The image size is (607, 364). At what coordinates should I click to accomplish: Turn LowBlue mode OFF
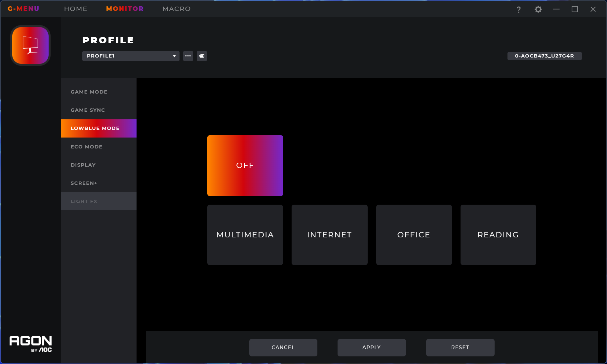[245, 165]
